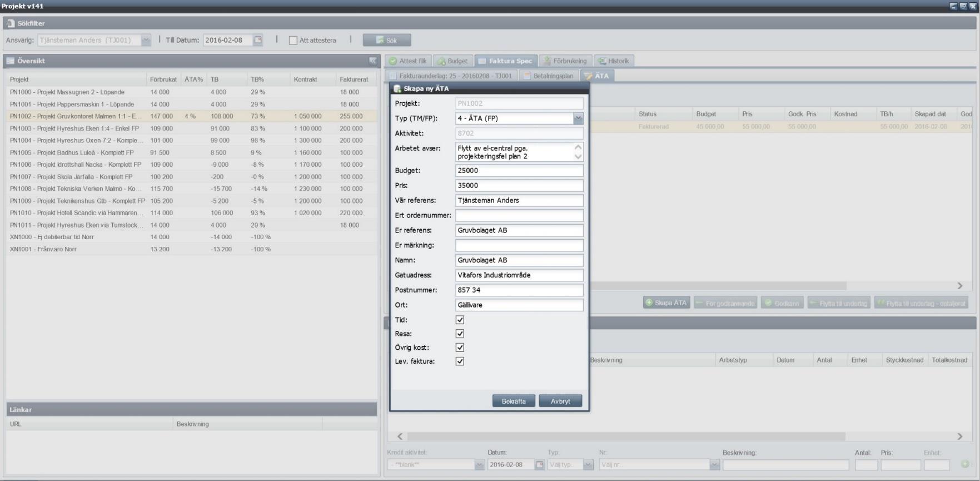The height and width of the screenshot is (481, 980).
Task: Cancel with the Avbryt button
Action: coord(560,401)
